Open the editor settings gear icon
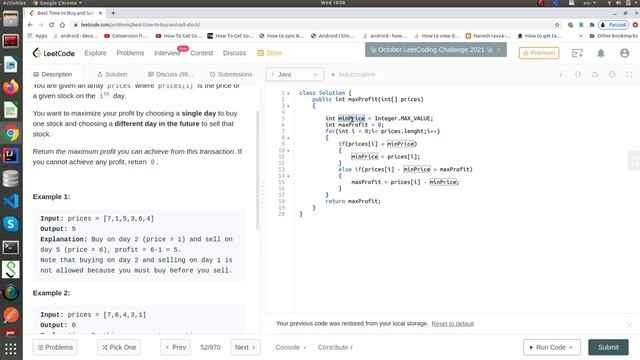This screenshot has height=360, width=640. (x=612, y=74)
